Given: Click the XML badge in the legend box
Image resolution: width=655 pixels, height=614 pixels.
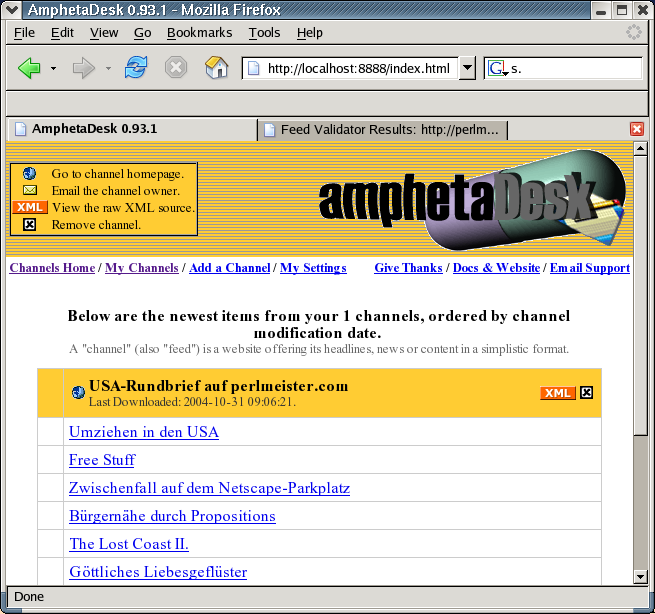Looking at the screenshot, I should pos(30,207).
